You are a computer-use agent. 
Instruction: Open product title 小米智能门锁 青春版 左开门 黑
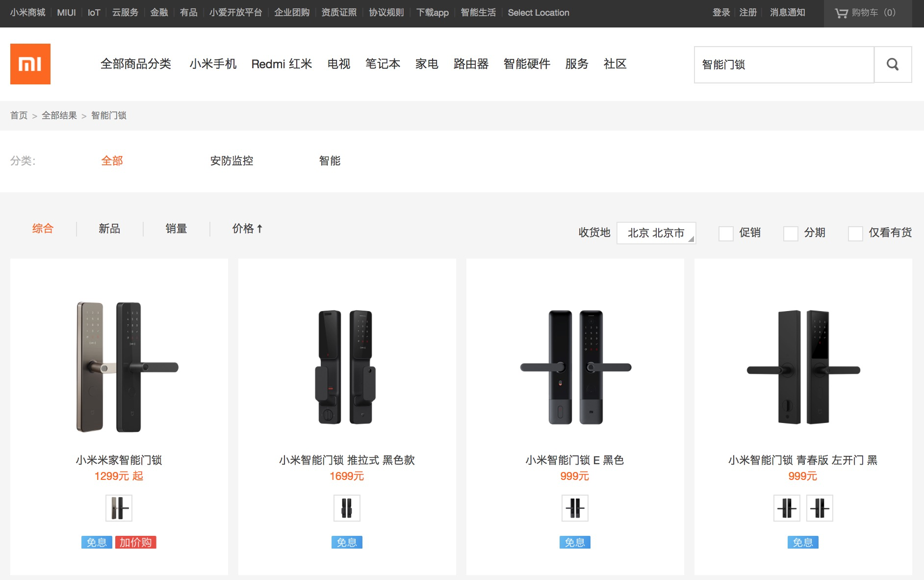[803, 460]
